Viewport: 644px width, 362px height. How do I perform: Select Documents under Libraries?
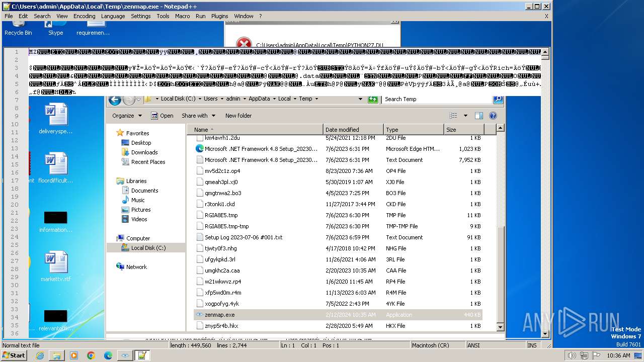[x=144, y=191]
